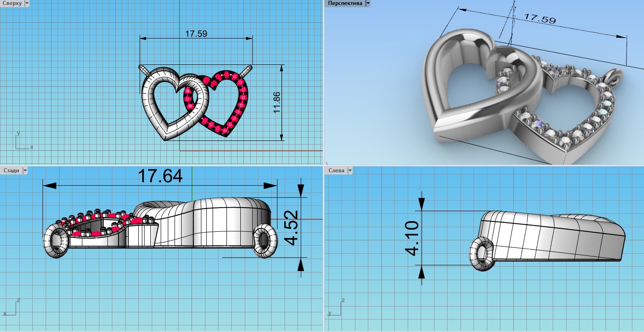Expand the Перспектива viewport menu arrow
This screenshot has width=644, height=332.
[x=368, y=3]
